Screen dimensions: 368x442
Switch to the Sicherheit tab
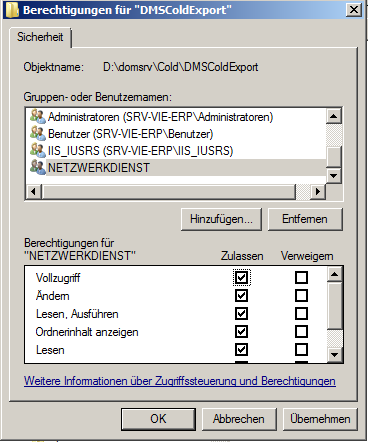(40, 37)
